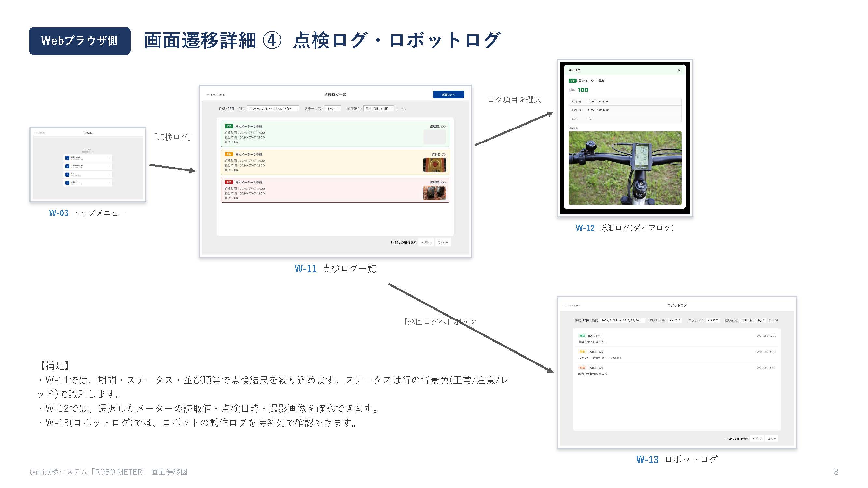This screenshot has width=868, height=488.
Task: Go back via トップに戻る in the 点検ログ一覧 screen
Action: (x=216, y=95)
